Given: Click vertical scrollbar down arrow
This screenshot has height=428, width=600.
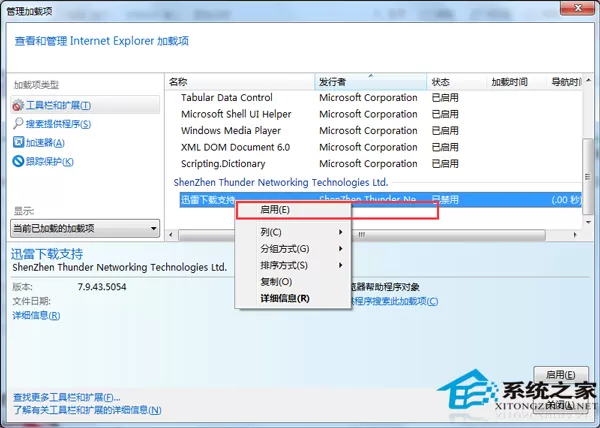Looking at the screenshot, I should click(589, 222).
